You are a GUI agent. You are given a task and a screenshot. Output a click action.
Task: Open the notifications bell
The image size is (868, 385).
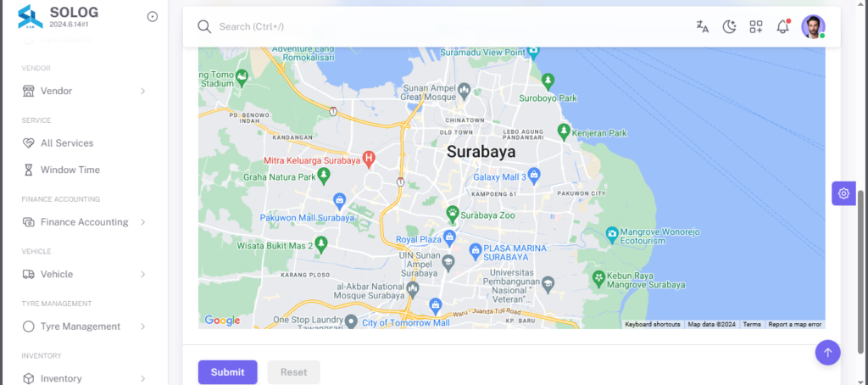point(782,26)
